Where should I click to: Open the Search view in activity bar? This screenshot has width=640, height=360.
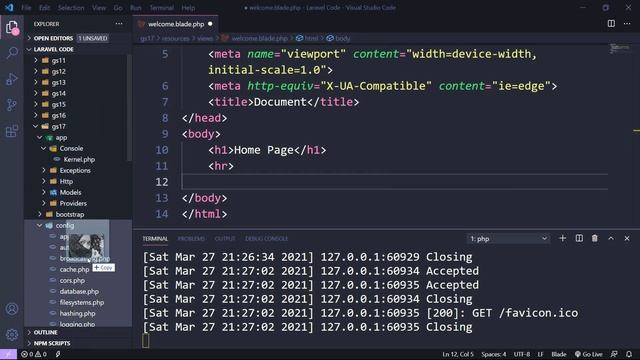pos(12,53)
